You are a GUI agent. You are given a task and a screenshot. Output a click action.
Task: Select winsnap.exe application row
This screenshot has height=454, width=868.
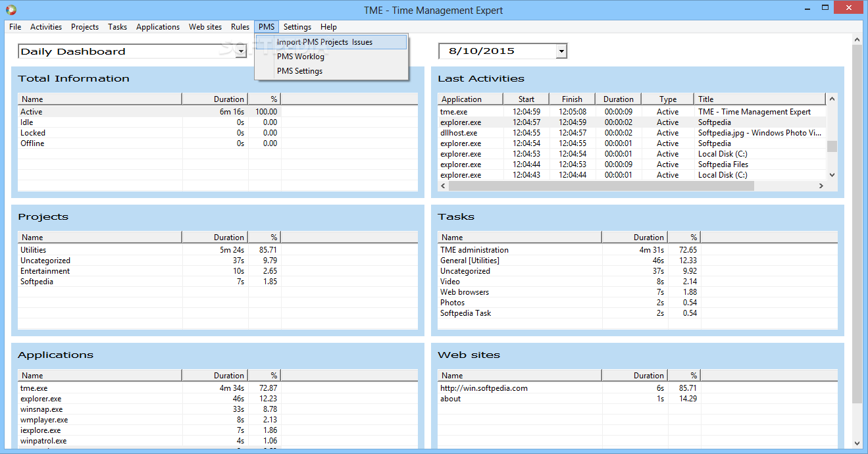click(217, 409)
